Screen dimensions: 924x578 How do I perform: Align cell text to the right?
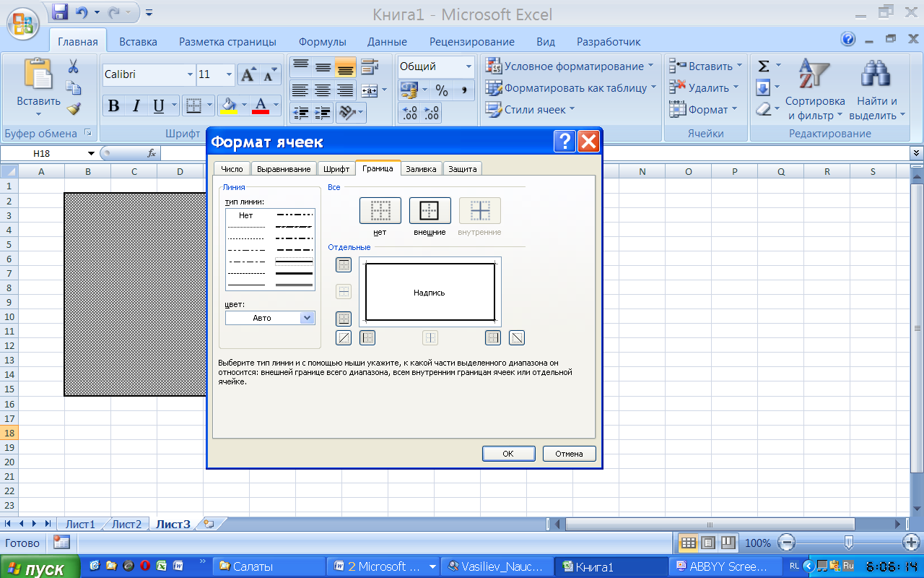click(x=345, y=90)
